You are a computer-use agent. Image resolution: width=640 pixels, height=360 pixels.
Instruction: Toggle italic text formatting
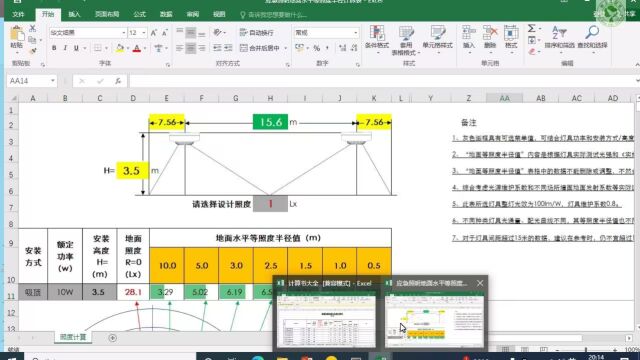pos(65,48)
